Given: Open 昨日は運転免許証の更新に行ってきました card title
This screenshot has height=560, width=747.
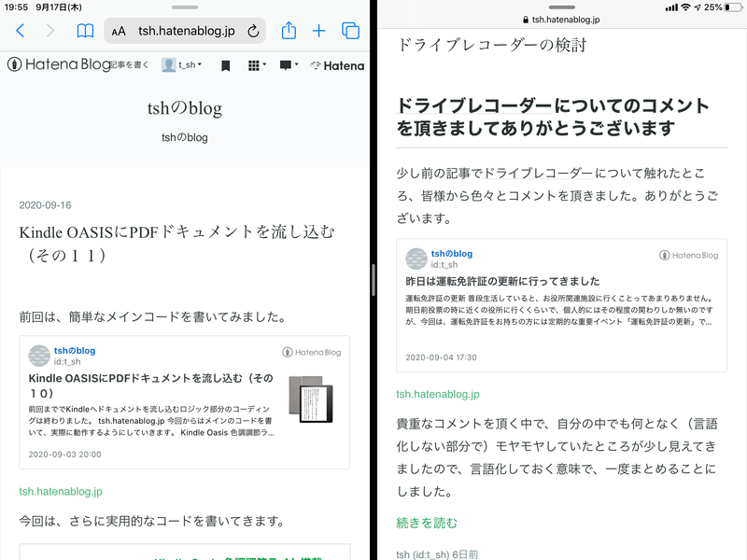Looking at the screenshot, I should [x=502, y=282].
